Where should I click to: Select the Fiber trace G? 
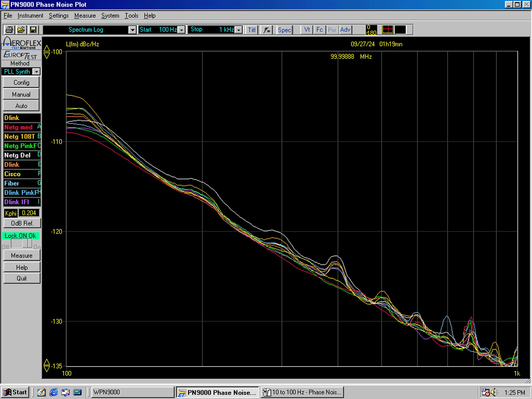pyautogui.click(x=22, y=183)
